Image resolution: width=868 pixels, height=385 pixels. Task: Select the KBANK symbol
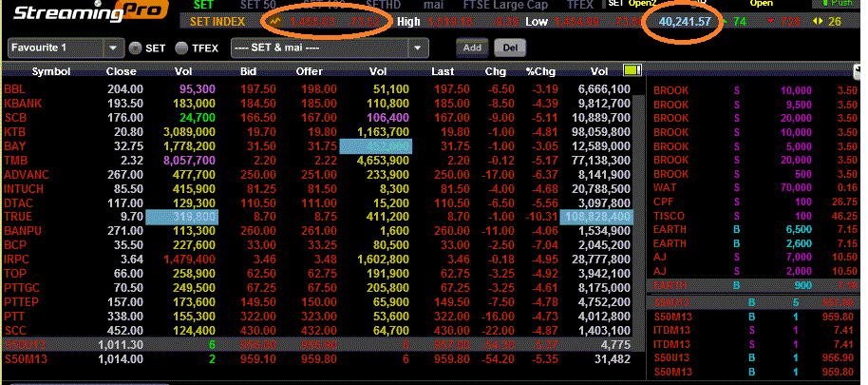pos(23,104)
